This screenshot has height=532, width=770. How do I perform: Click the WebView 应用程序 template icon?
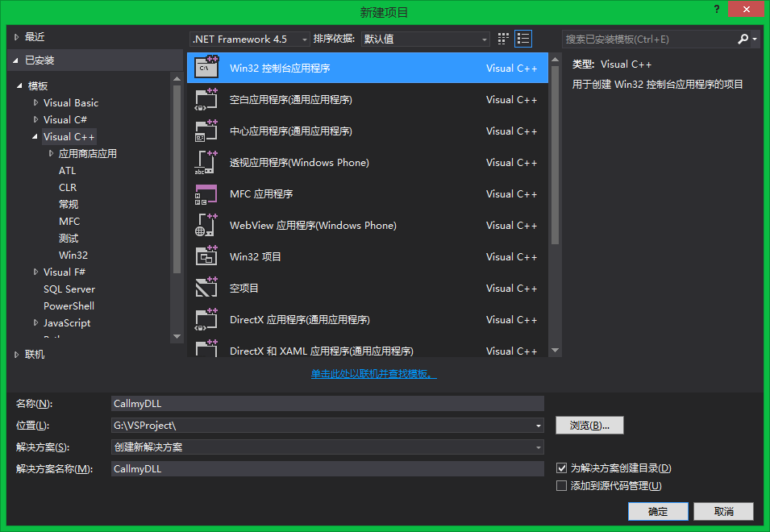[x=206, y=225]
